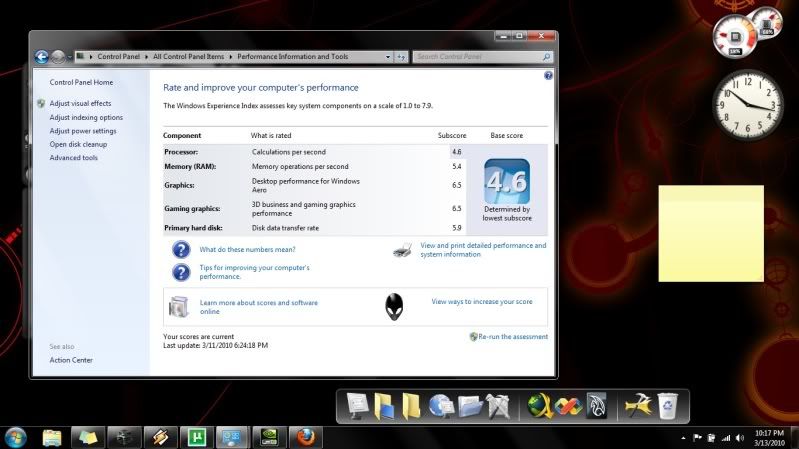Launch Firefox from the taskbar
The image size is (799, 449).
click(306, 438)
